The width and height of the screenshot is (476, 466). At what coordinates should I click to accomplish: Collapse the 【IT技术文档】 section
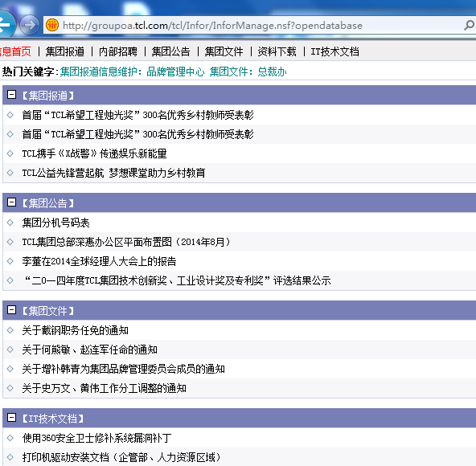[x=11, y=418]
